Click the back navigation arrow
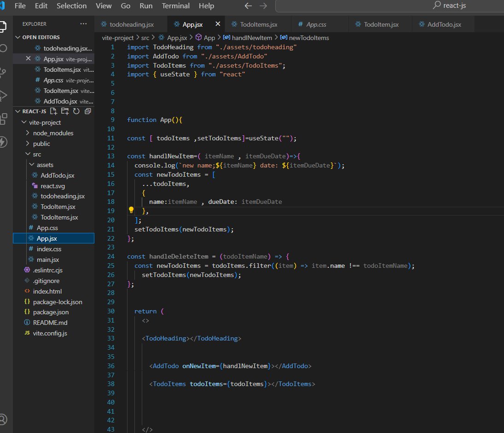The width and height of the screenshot is (504, 433). click(x=248, y=6)
